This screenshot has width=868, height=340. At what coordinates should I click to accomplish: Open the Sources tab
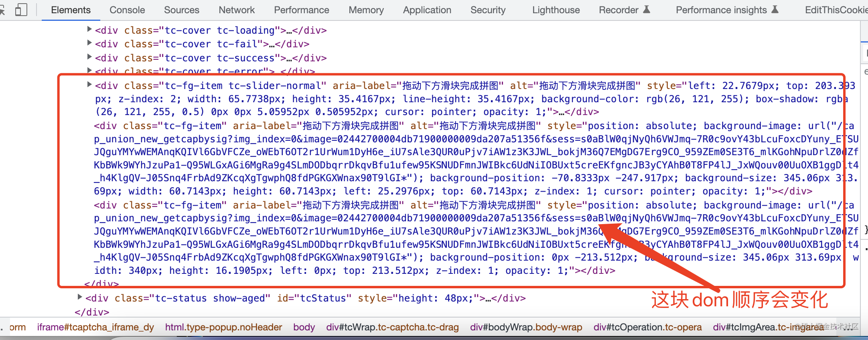(181, 10)
